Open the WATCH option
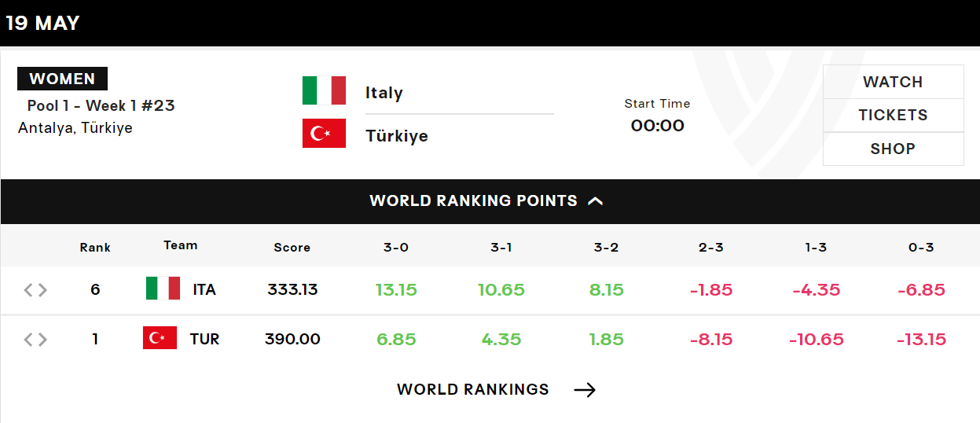980x423 pixels. [893, 82]
